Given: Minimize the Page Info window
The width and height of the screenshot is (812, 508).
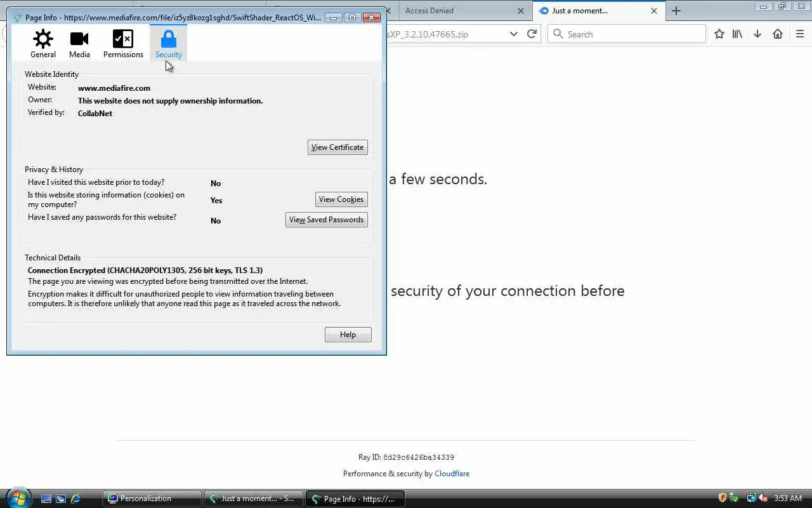Looking at the screenshot, I should 333,18.
